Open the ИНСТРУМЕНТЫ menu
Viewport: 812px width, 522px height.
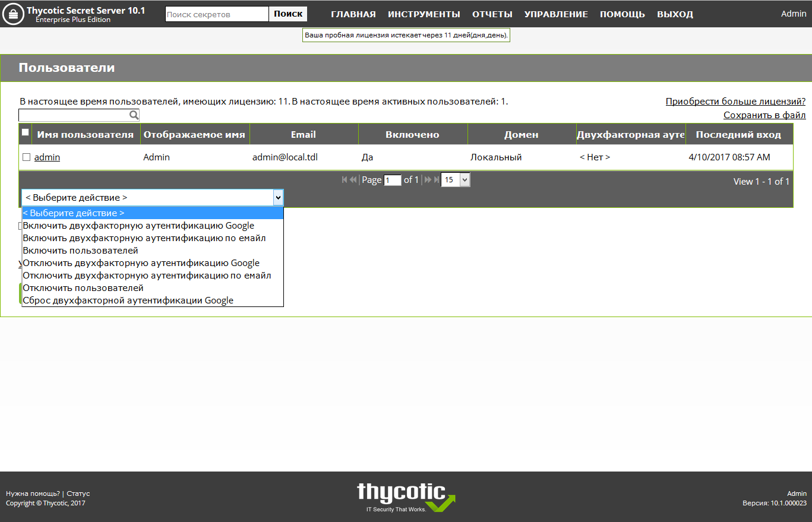pyautogui.click(x=424, y=14)
